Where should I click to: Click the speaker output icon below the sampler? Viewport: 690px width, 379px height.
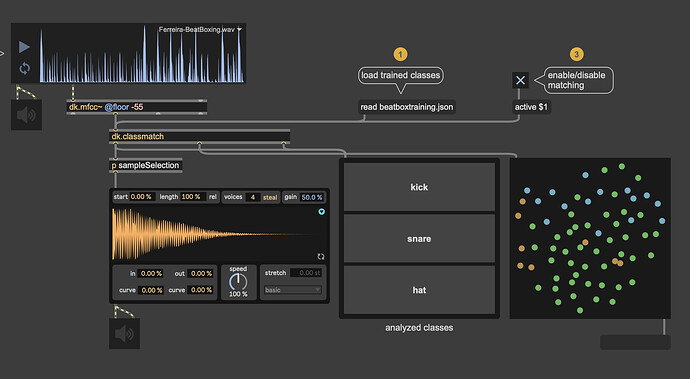coord(124,334)
